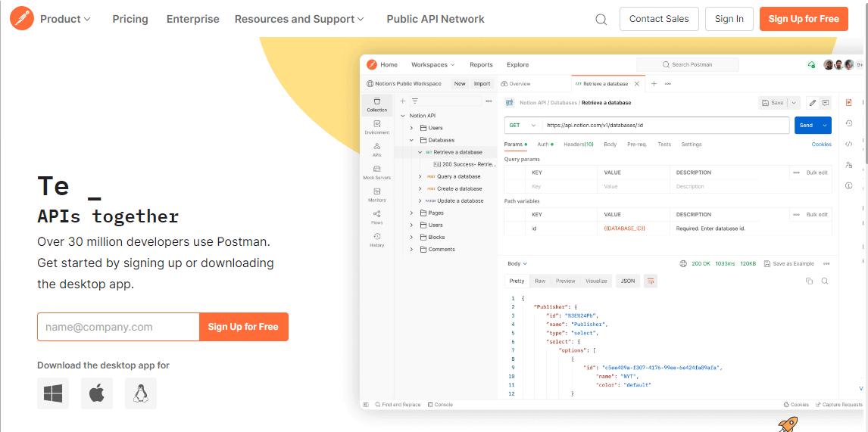Open the Flows sidebar icon
This screenshot has width=868, height=432.
pos(377,217)
